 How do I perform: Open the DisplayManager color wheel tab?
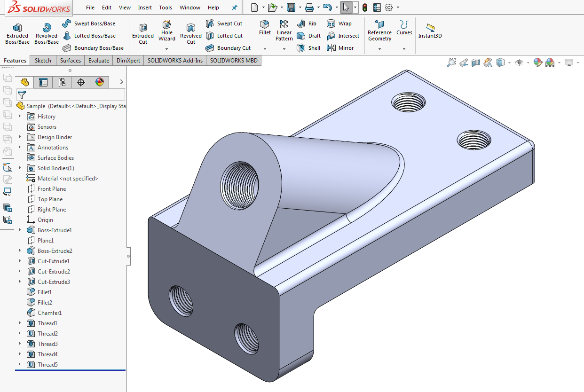[x=99, y=82]
